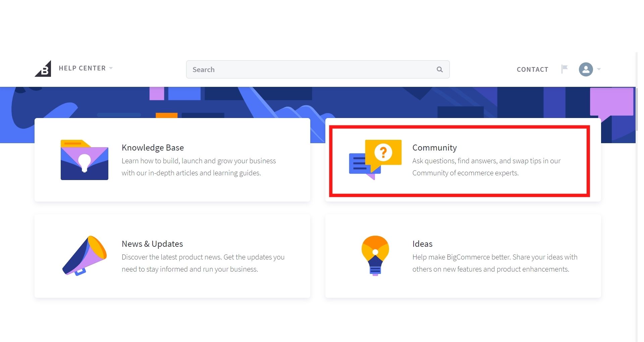Click the BigCommerce logo icon
Image resolution: width=644 pixels, height=342 pixels.
tap(43, 69)
